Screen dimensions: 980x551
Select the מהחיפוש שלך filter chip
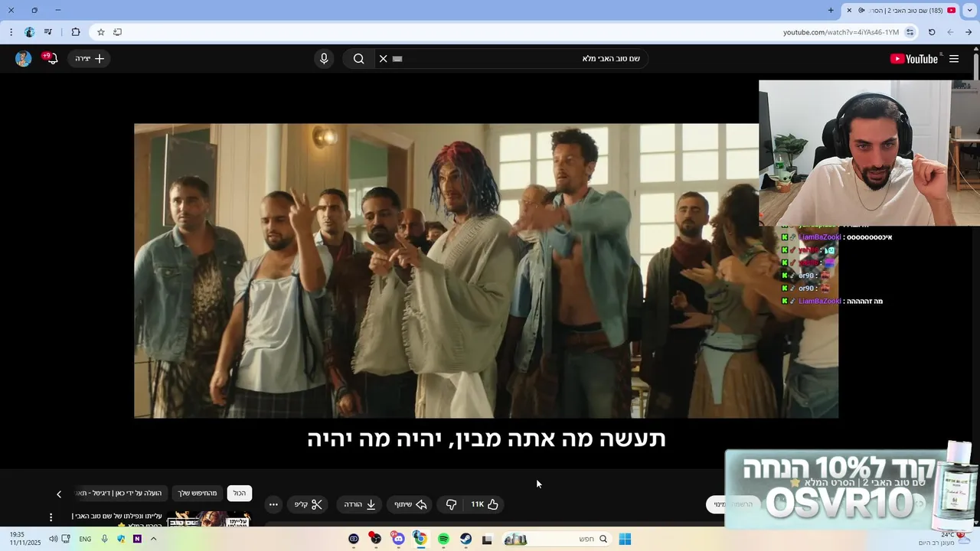(x=198, y=494)
